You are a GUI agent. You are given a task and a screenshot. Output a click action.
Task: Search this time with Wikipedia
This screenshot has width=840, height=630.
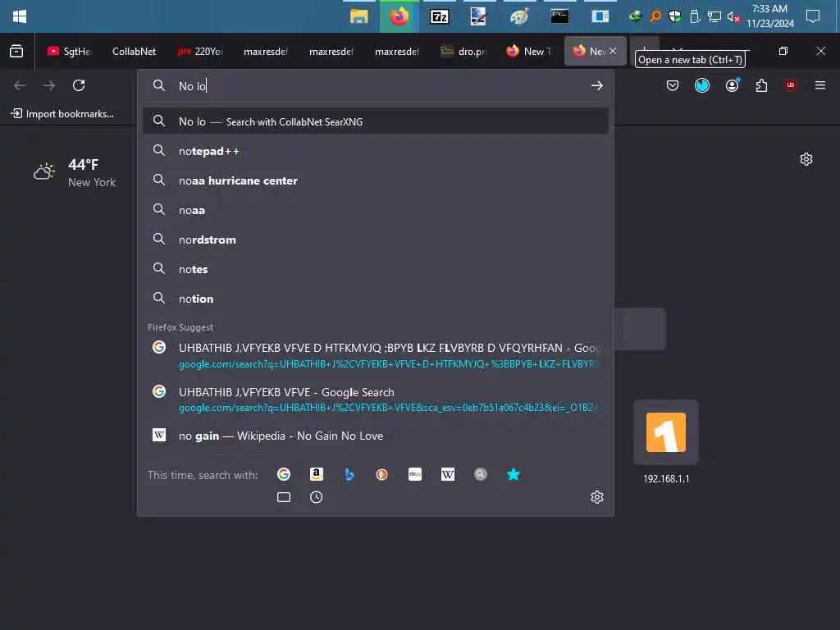tap(448, 474)
